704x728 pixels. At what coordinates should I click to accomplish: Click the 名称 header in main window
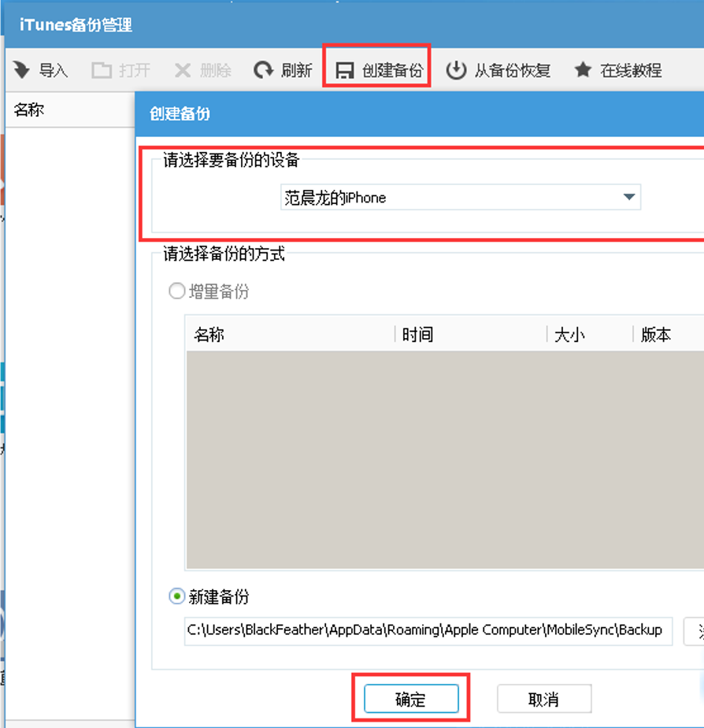coord(29,110)
